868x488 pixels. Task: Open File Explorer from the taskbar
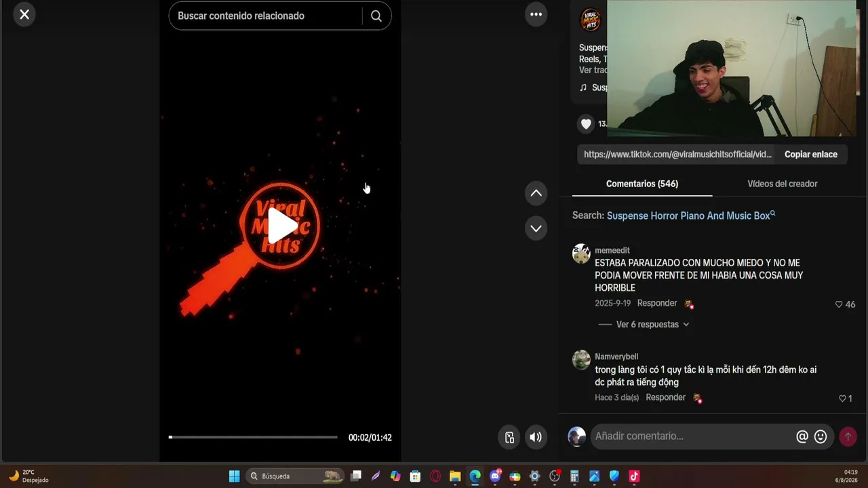point(455,476)
